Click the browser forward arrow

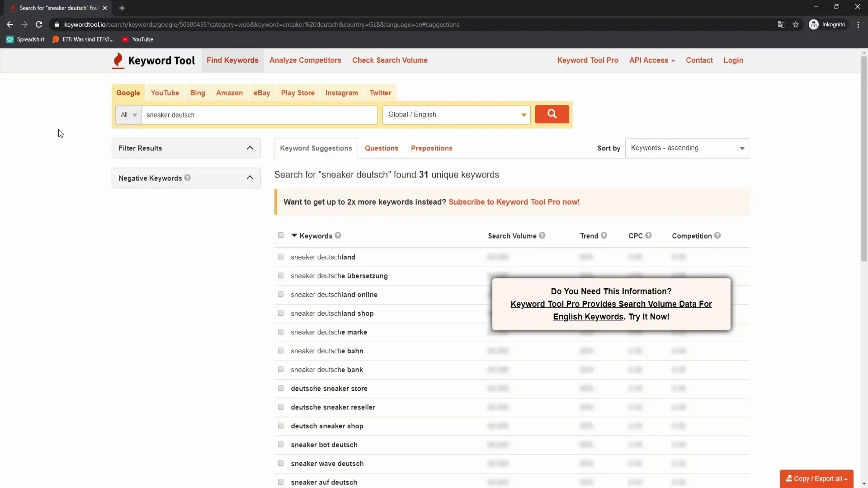click(24, 24)
